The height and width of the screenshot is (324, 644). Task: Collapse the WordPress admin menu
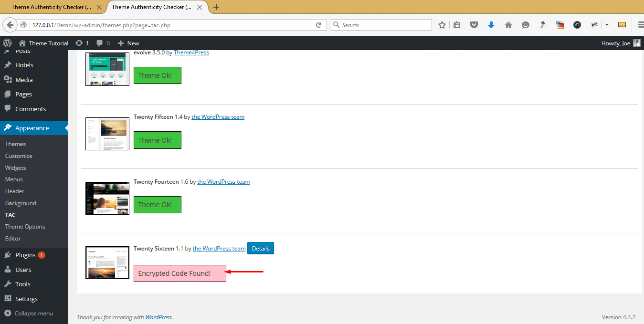coord(29,314)
